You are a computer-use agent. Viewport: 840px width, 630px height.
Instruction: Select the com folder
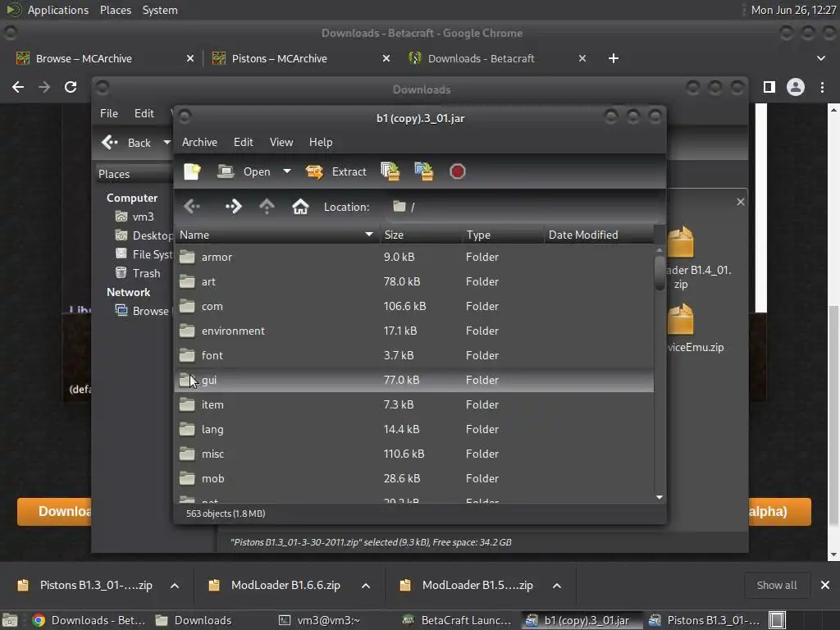click(414, 306)
